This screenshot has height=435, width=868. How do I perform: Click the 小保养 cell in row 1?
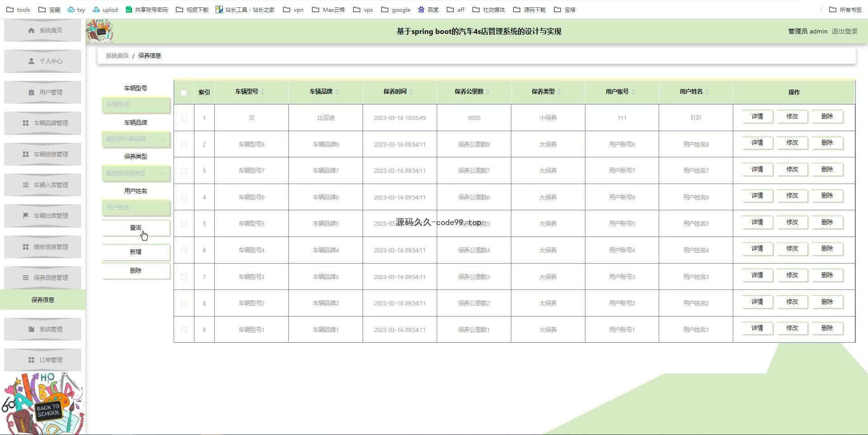(548, 118)
